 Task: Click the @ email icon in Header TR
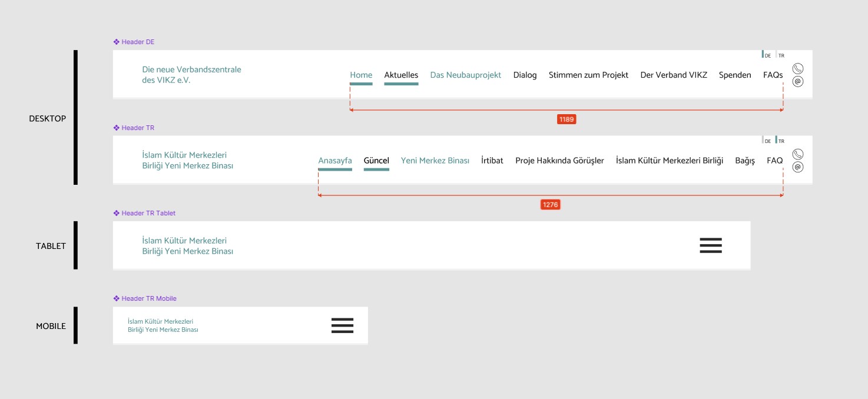(798, 167)
